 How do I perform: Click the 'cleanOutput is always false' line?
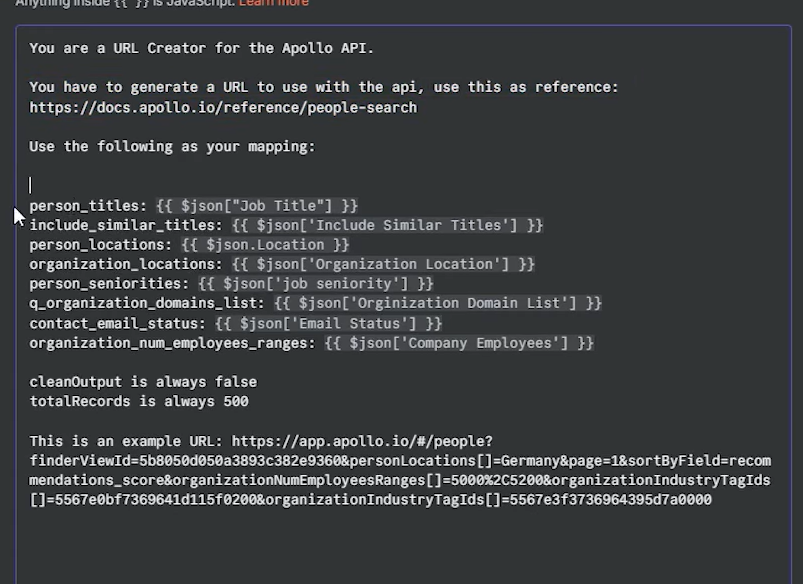143,382
